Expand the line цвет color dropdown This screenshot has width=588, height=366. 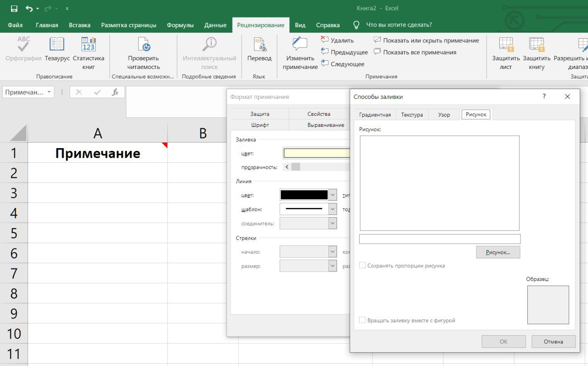[x=333, y=195]
